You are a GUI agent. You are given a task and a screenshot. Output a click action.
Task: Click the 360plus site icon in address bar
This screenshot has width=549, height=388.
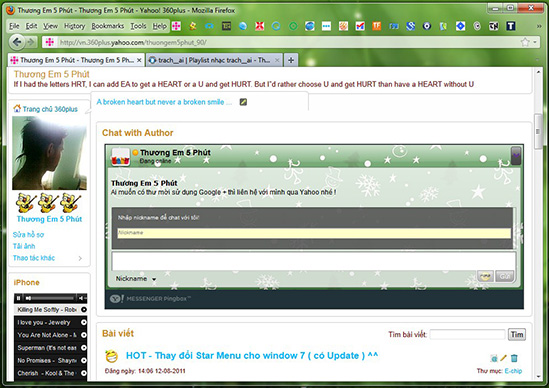[x=50, y=42]
